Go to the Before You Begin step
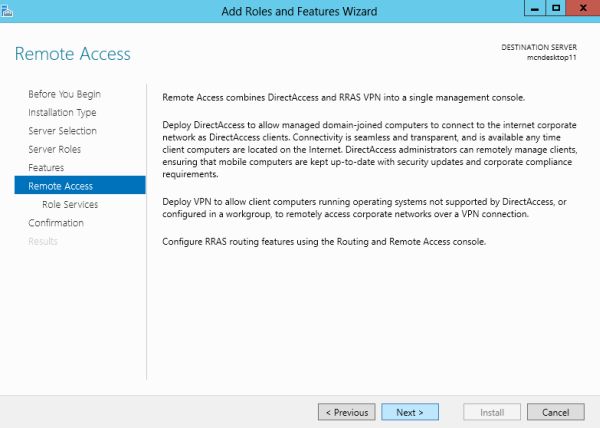This screenshot has height=428, width=600. click(x=64, y=94)
